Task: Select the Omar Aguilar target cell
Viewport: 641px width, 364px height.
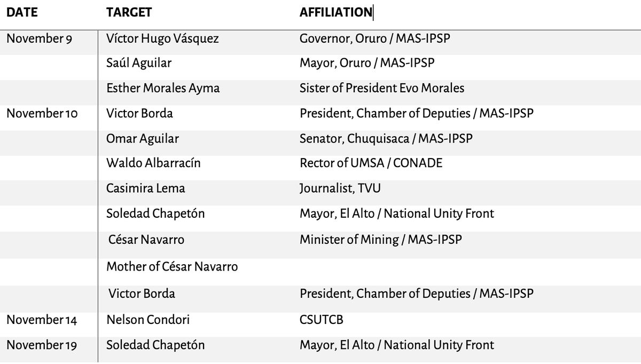Action: 143,139
